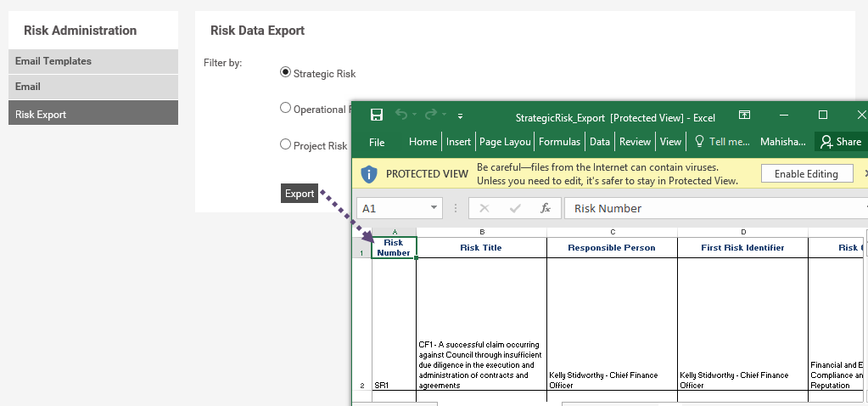Click Enable Editing button
The height and width of the screenshot is (406, 868).
point(806,174)
